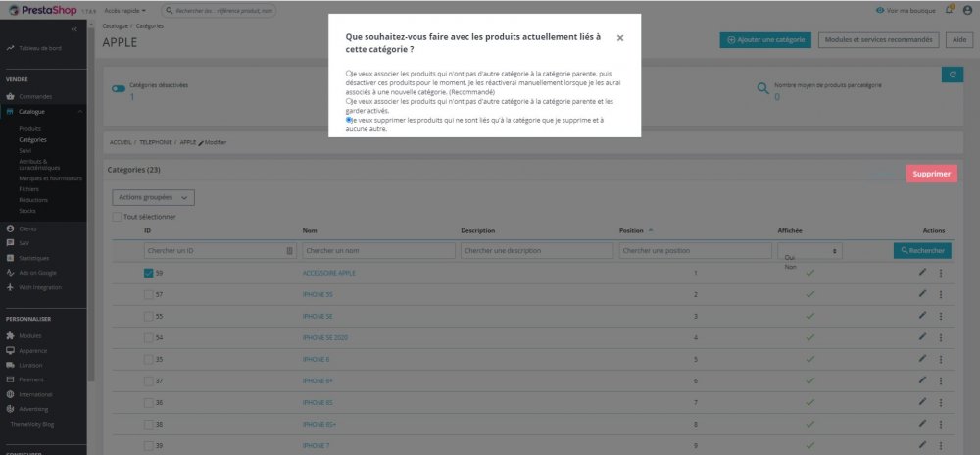Click the pencil edit icon for ACCESSOIRE APPLE
The image size is (980, 455).
pyautogui.click(x=922, y=273)
